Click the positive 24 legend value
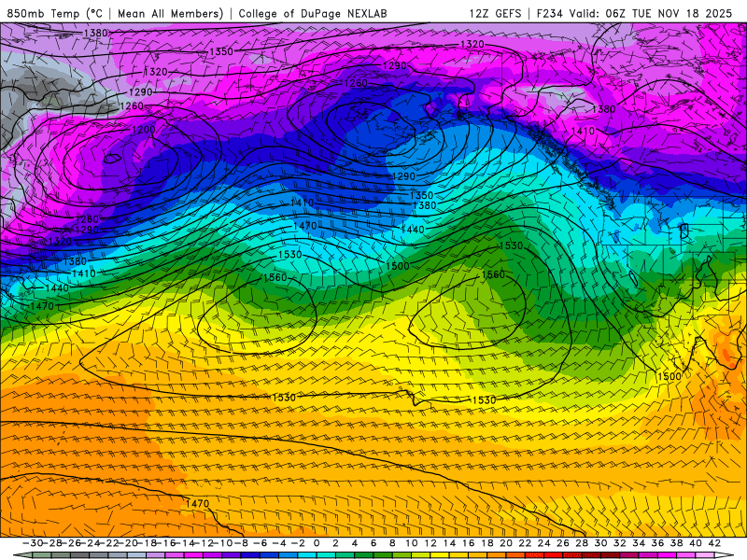This screenshot has width=747, height=560. tap(544, 543)
